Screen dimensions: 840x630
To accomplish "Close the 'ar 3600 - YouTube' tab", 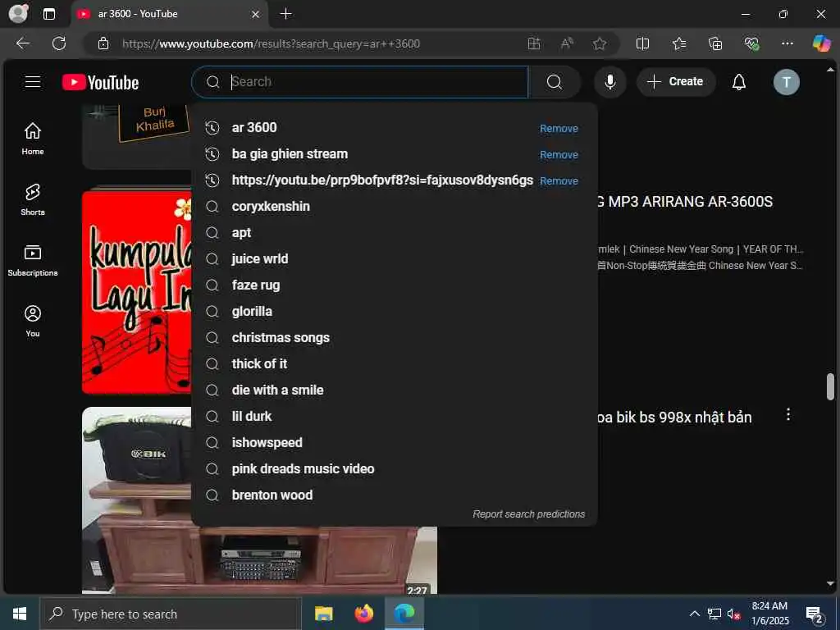I will (256, 15).
